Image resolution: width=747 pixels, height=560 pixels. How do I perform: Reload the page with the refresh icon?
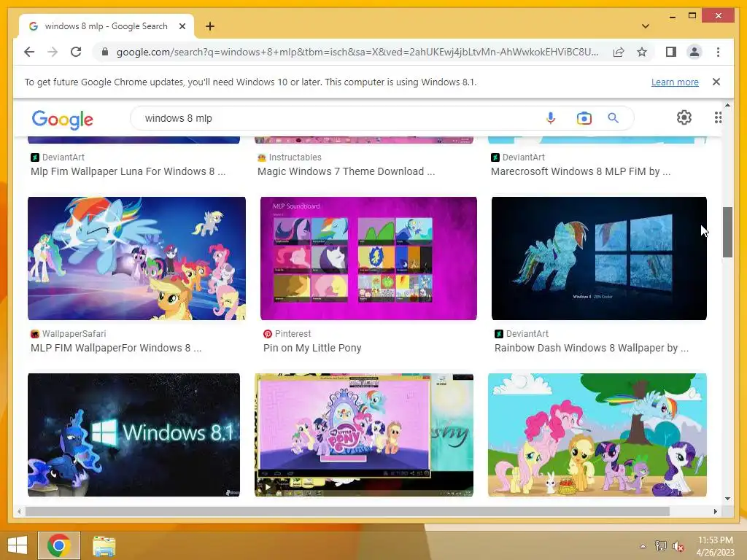click(76, 52)
